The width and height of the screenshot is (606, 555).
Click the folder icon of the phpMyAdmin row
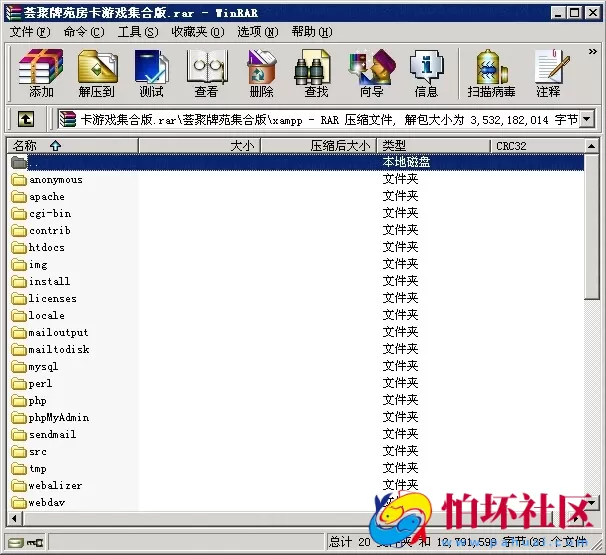(x=19, y=418)
